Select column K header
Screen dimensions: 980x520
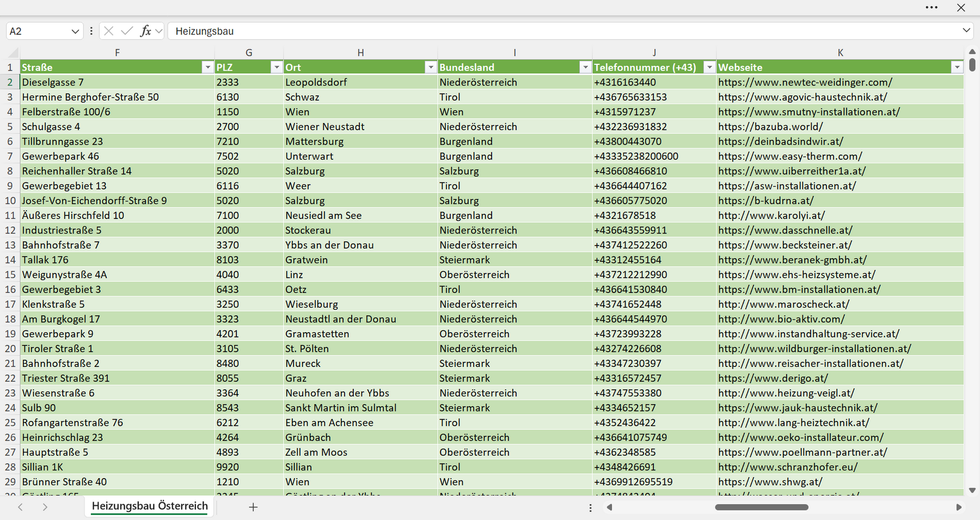point(840,53)
